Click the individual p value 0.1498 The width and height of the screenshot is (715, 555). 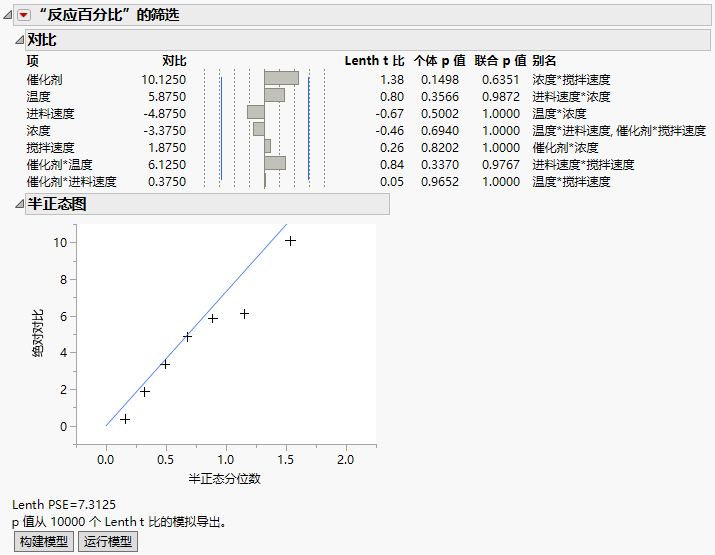point(440,80)
